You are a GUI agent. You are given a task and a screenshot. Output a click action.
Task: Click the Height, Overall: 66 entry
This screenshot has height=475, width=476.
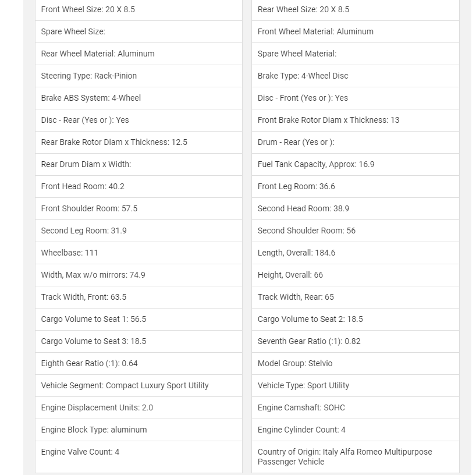pyautogui.click(x=290, y=275)
